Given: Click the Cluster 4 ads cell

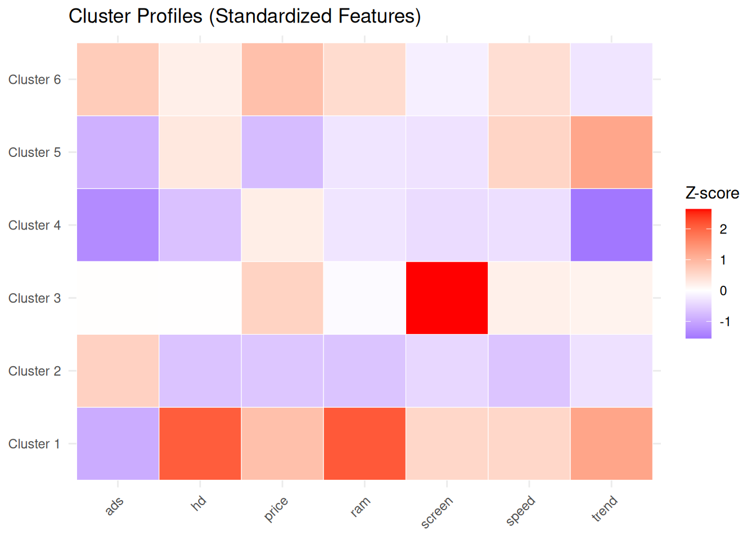Looking at the screenshot, I should (118, 225).
